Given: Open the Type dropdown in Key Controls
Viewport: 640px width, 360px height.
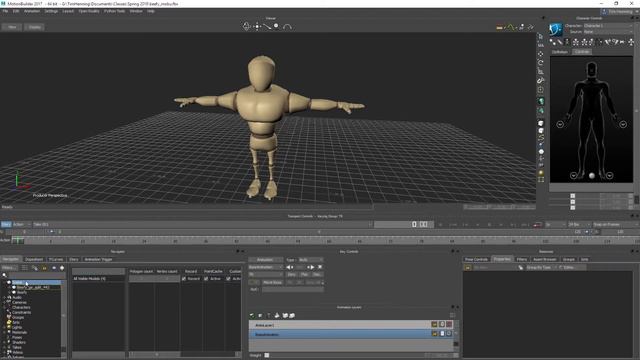Looking at the screenshot, I should 310,260.
